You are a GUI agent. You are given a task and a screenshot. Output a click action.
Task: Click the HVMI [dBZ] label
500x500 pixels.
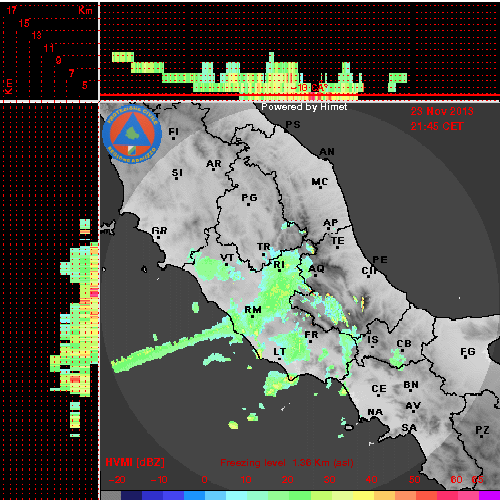135,463
